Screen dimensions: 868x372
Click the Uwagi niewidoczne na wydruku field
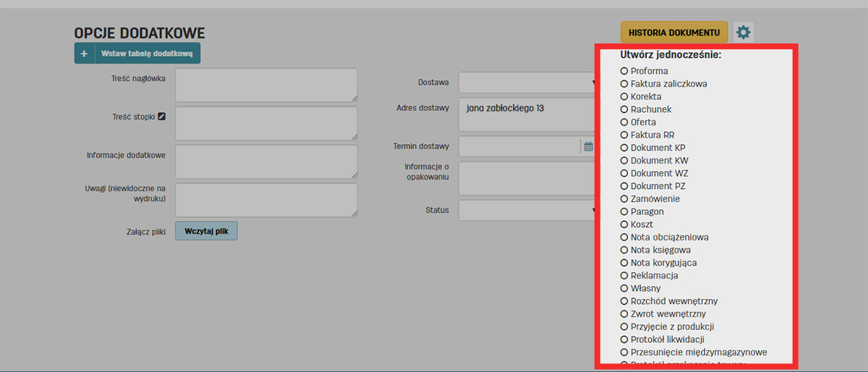(265, 200)
